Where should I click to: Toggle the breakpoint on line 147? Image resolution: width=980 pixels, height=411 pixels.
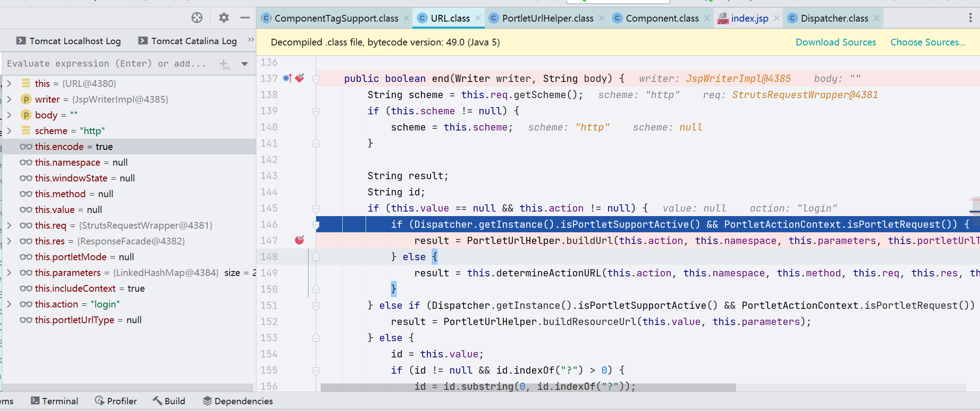(x=300, y=240)
